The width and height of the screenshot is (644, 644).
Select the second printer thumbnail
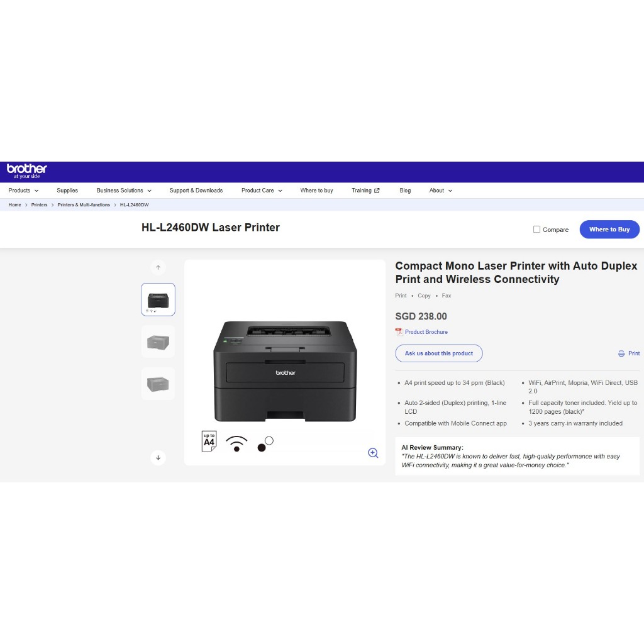(158, 341)
